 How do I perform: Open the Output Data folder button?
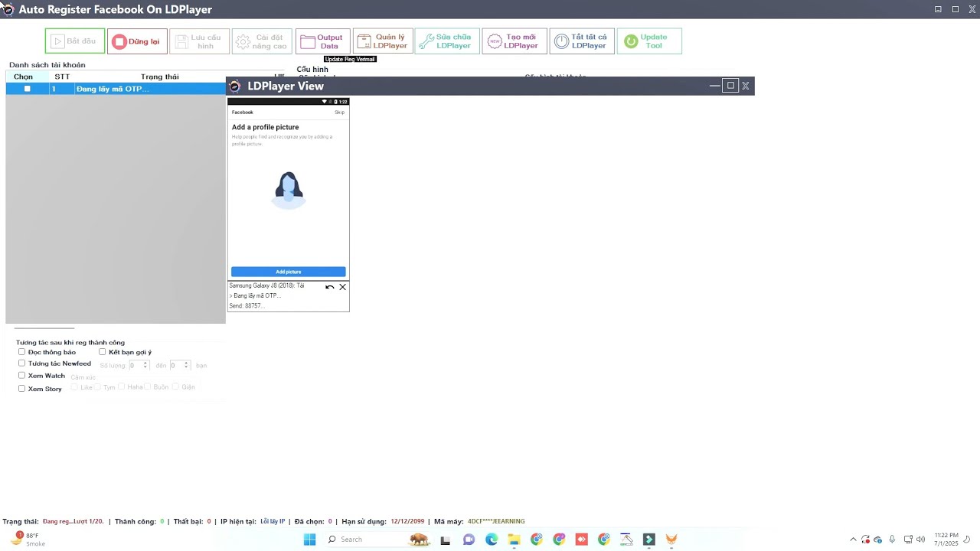[x=323, y=41]
